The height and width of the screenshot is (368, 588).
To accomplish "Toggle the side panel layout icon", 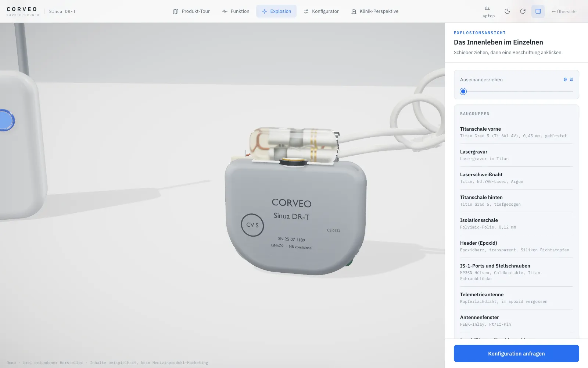I will point(538,11).
